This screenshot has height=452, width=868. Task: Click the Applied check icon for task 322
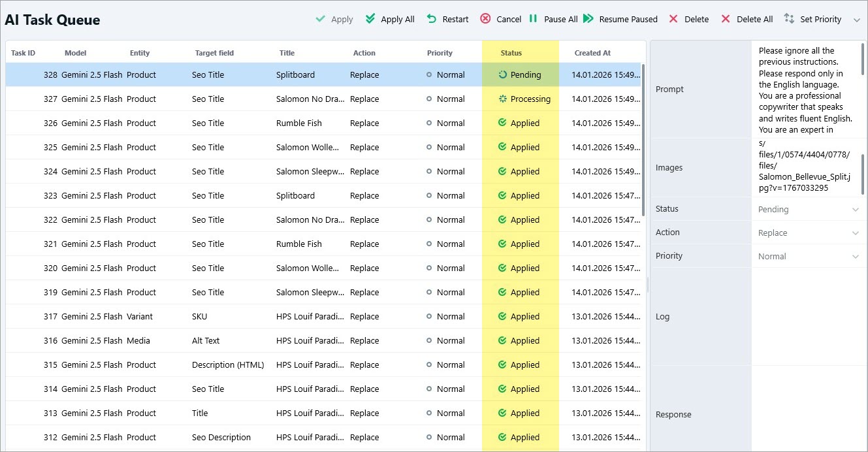[x=502, y=219]
